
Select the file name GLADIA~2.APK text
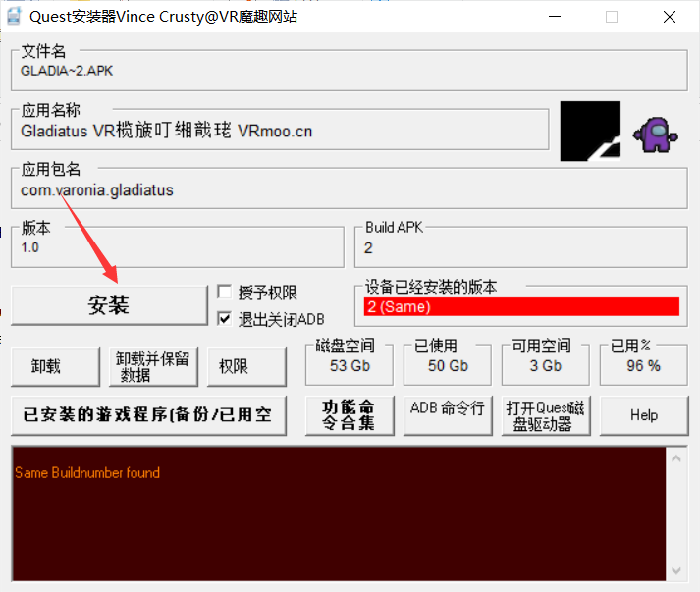(67, 71)
